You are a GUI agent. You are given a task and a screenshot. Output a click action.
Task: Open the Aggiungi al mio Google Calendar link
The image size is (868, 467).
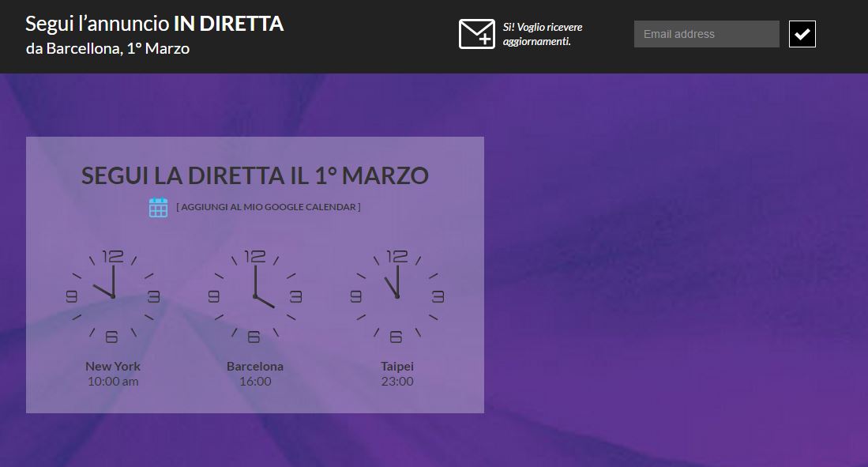[x=269, y=207]
